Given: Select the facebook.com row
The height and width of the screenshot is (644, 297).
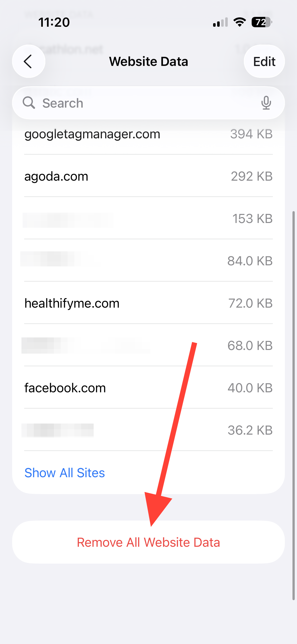Looking at the screenshot, I should pos(148,388).
